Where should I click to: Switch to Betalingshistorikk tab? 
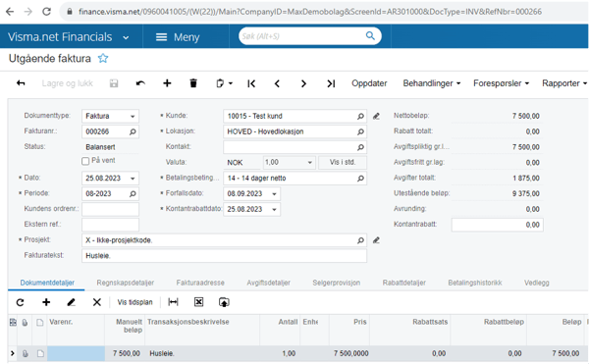[475, 283]
